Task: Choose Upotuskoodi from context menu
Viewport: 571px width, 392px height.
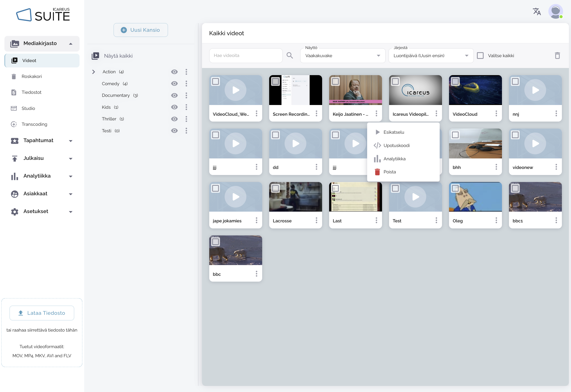Action: click(x=396, y=146)
